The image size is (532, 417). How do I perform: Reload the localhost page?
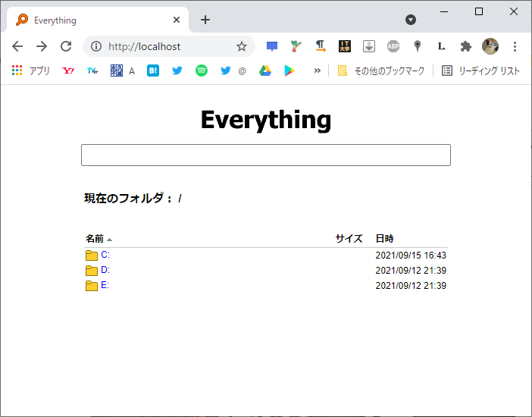[x=66, y=46]
